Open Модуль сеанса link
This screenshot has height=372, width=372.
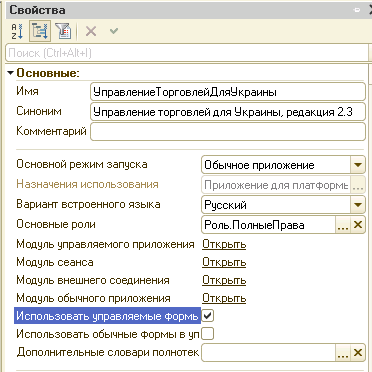coord(224,263)
